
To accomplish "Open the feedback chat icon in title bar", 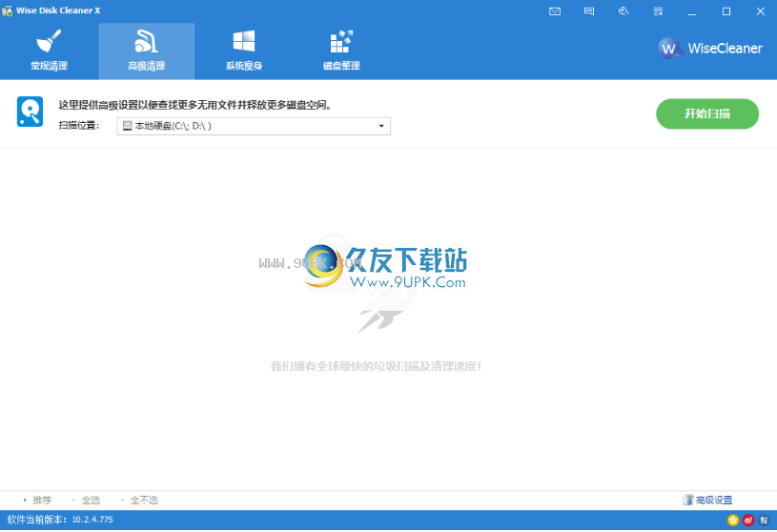I will click(x=589, y=10).
